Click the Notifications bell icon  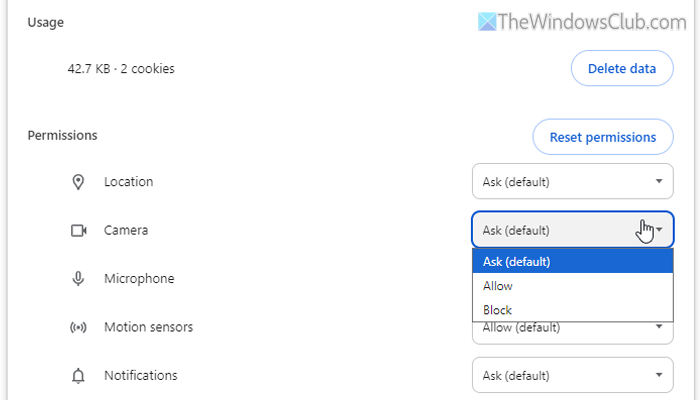(78, 376)
